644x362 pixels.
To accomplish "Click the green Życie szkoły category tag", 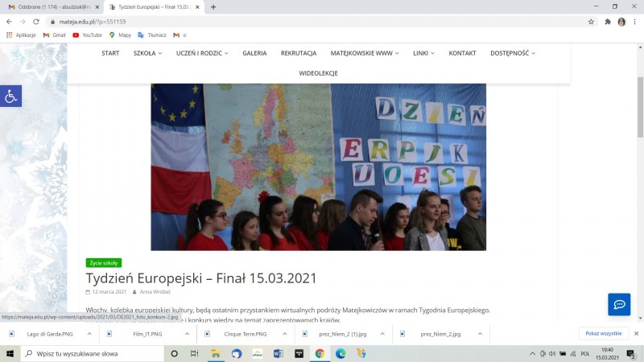I will tap(103, 262).
